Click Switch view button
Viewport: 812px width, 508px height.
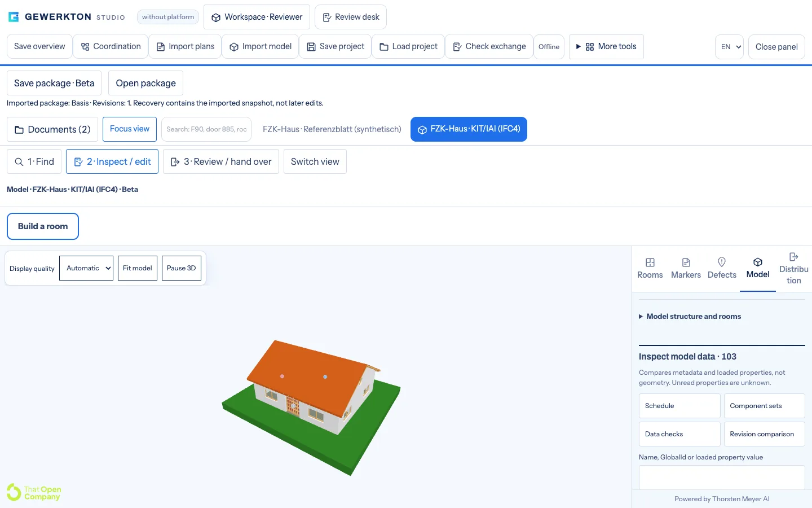point(315,161)
